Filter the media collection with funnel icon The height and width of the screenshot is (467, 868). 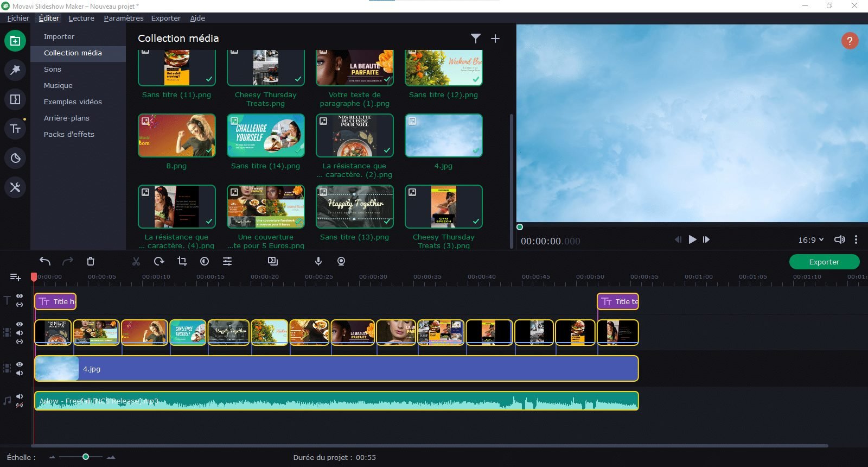point(475,39)
